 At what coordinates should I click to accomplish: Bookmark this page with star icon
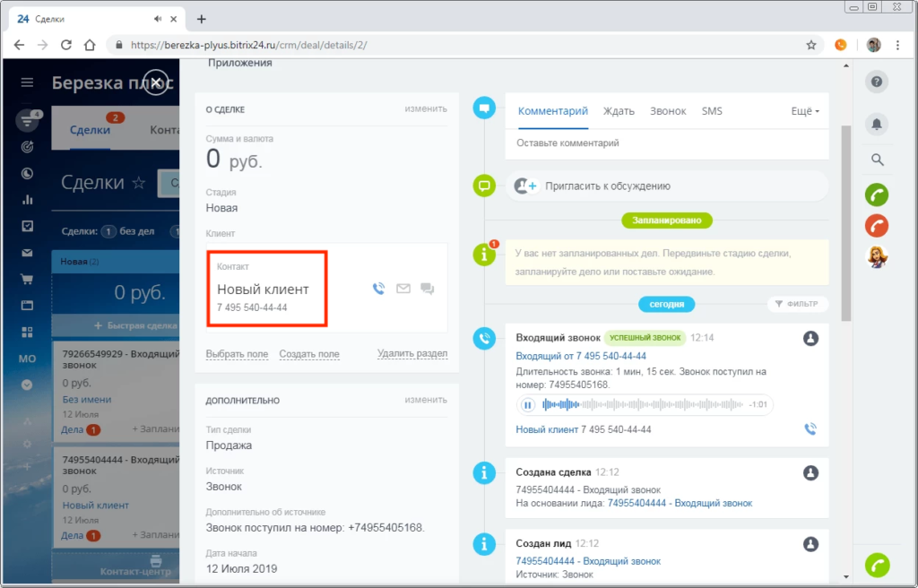click(x=810, y=45)
